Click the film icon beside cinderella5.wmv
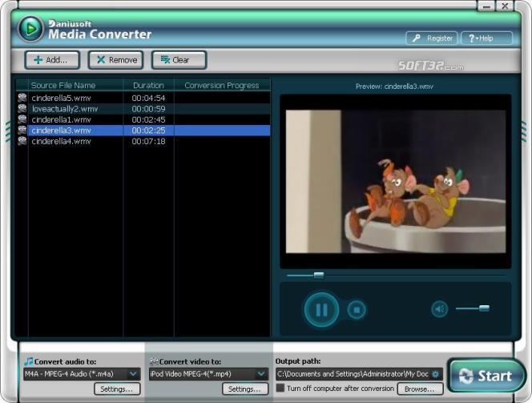This screenshot has height=403, width=532. [x=22, y=98]
